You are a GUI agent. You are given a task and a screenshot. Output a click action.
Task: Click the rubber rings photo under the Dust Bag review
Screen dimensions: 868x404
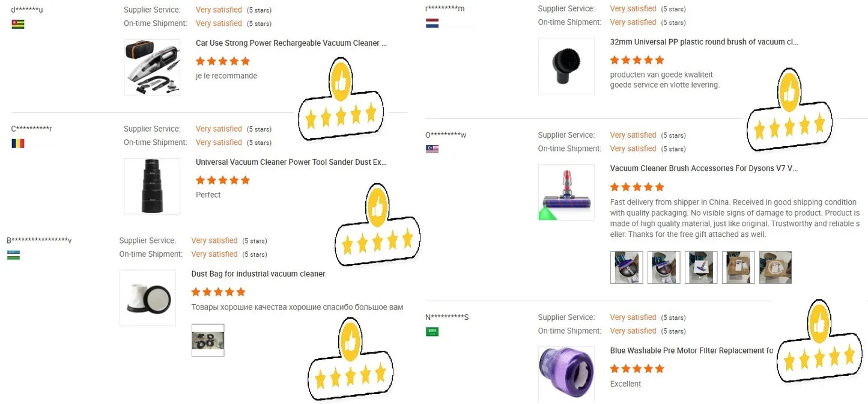(x=207, y=340)
